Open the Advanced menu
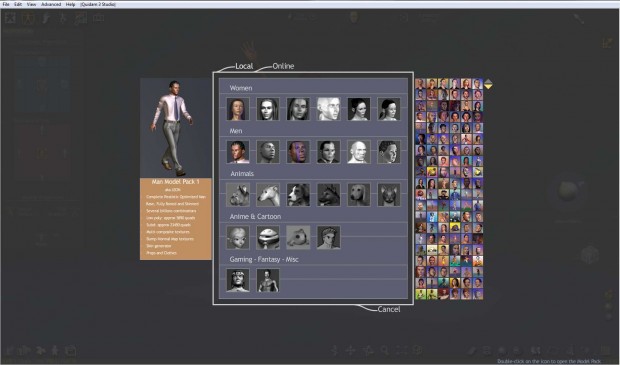The image size is (620, 365). tap(51, 4)
